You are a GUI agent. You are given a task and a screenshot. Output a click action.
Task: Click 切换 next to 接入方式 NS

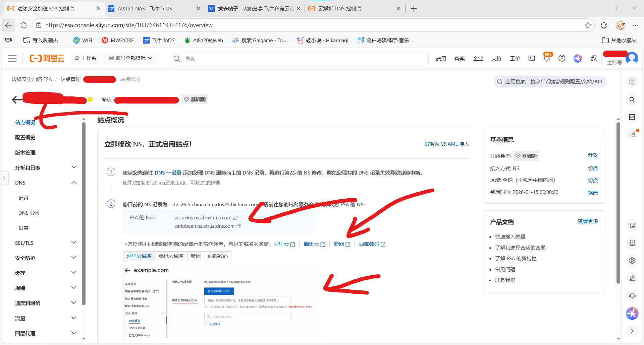[x=593, y=168]
